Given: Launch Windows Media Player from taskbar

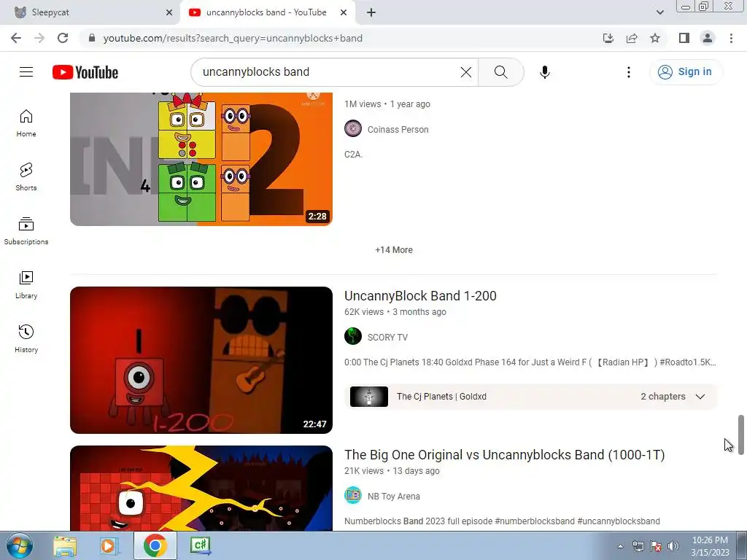Looking at the screenshot, I should point(109,545).
